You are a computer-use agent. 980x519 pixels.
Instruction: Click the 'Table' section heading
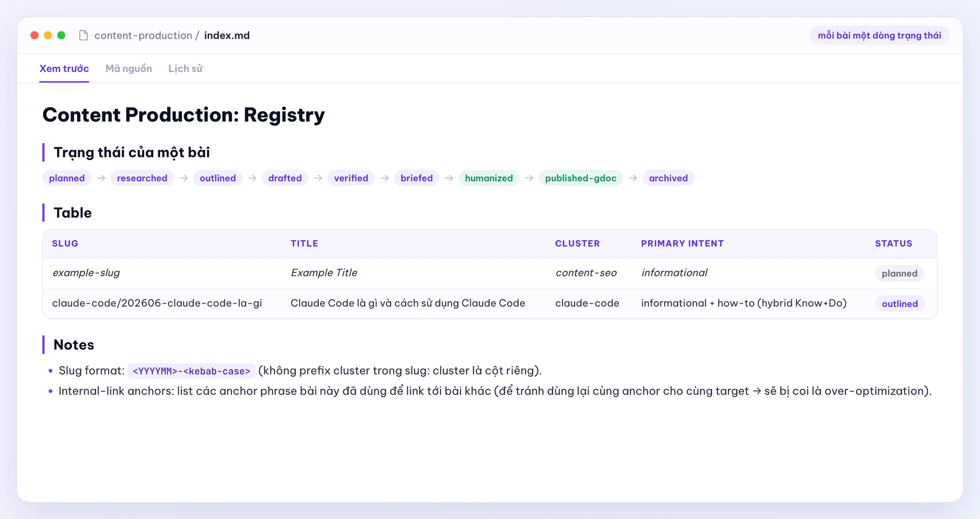point(73,213)
